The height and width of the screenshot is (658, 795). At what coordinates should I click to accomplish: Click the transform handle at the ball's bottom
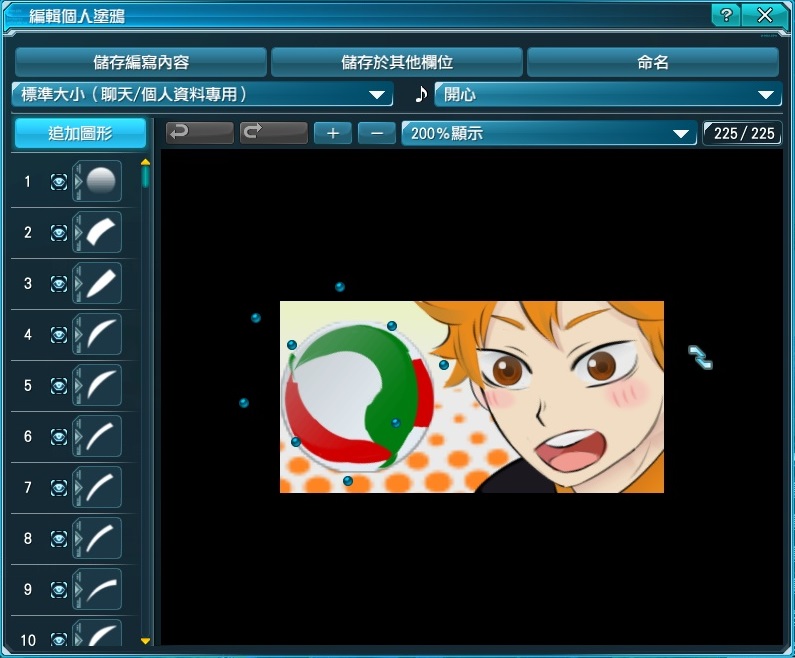[x=348, y=481]
